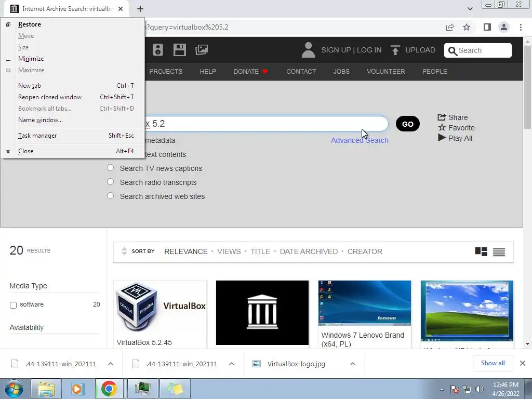Screen dimensions: 532x399
Task: Sort results by CREATOR
Action: click(365, 251)
